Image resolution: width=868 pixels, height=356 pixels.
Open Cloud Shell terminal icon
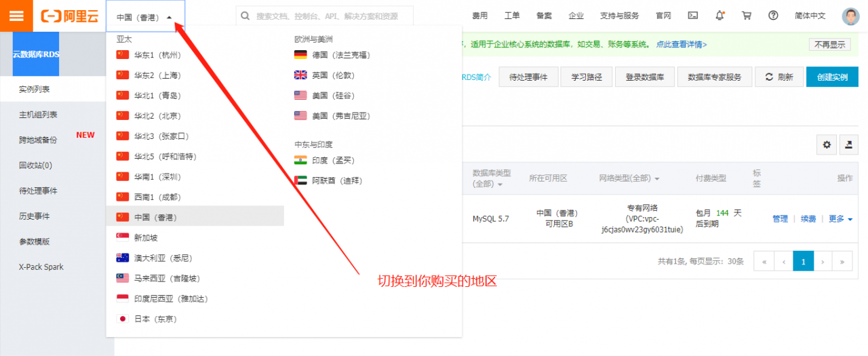coord(692,16)
